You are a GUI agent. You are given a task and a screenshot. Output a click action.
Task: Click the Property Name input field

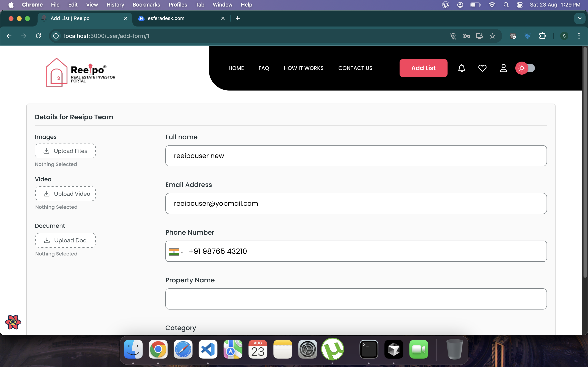(x=356, y=299)
